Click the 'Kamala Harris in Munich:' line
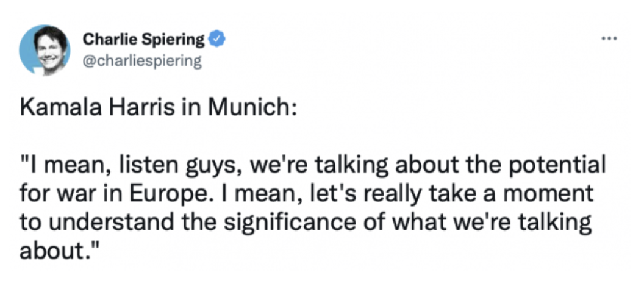 tap(158, 107)
